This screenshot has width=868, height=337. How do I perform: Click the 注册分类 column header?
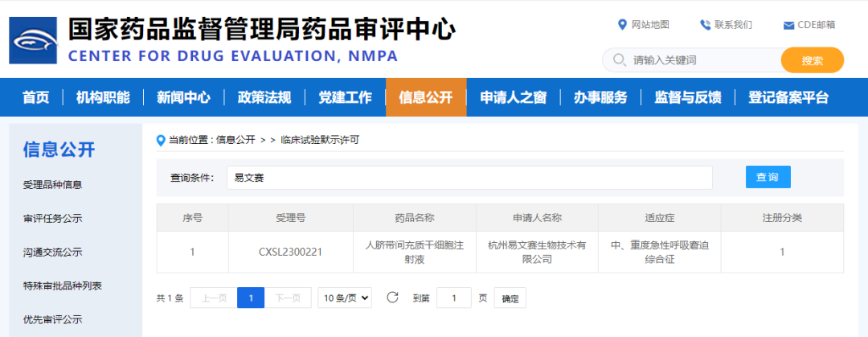782,217
